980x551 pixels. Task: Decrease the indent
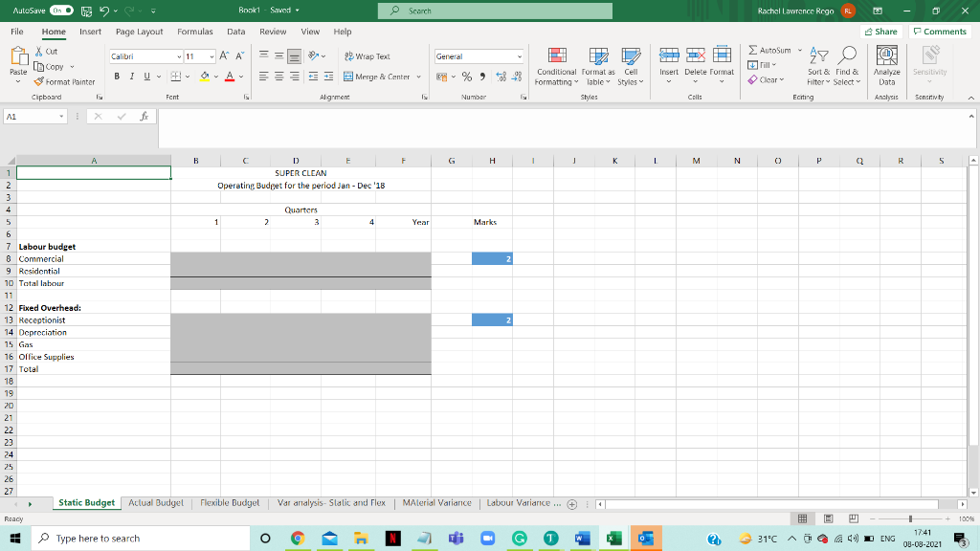tap(313, 77)
